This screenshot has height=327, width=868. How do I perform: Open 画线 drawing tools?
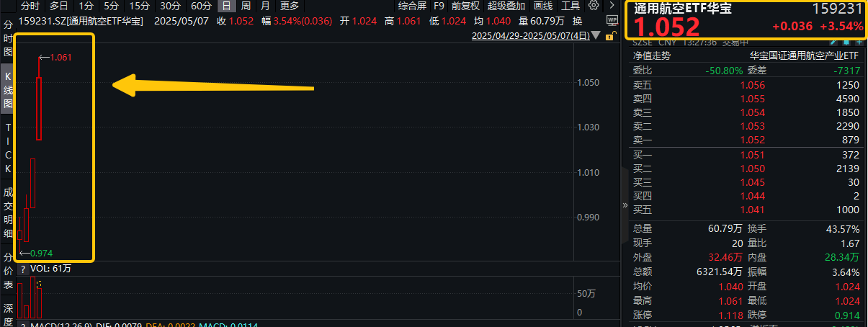click(x=543, y=6)
